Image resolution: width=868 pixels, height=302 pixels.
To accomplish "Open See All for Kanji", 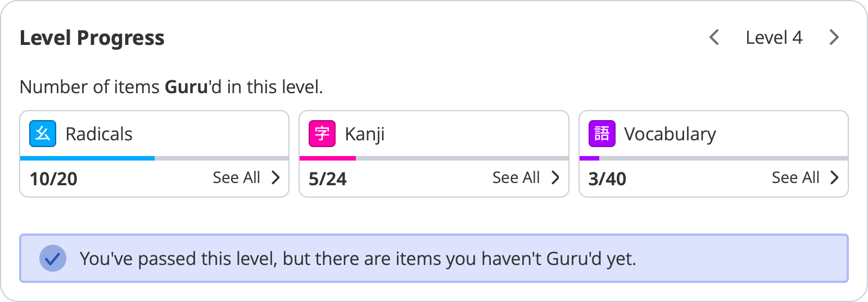I will click(x=516, y=178).
